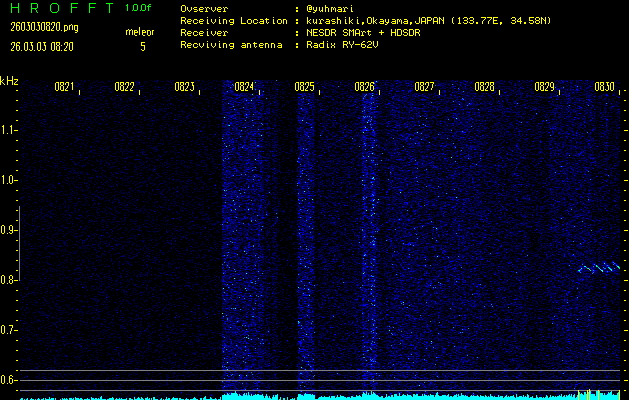629x400 pixels.
Task: Click the Recviving antenna label
Action: pyautogui.click(x=231, y=45)
